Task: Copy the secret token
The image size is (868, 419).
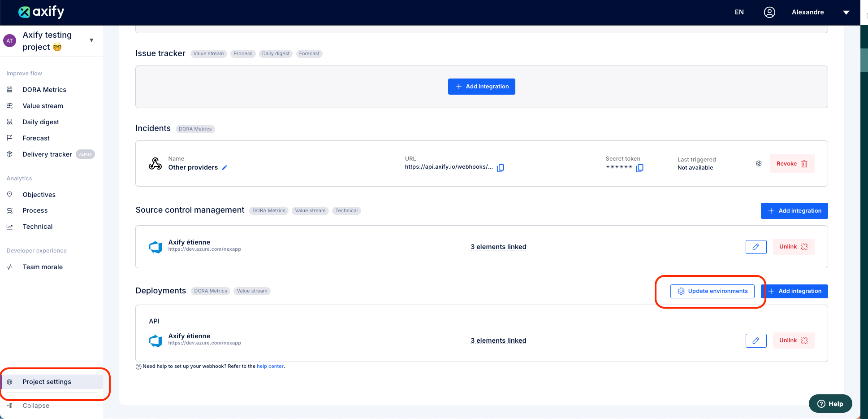Action: (x=640, y=168)
